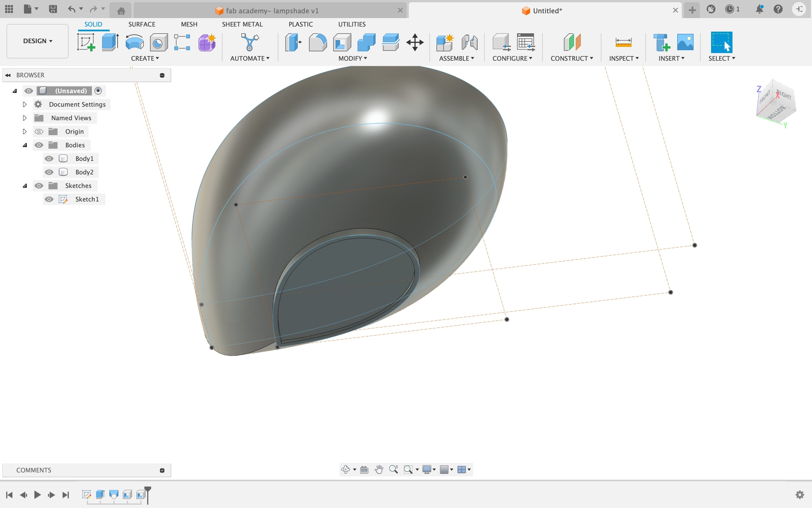812x508 pixels.
Task: Select the Measure tool
Action: pyautogui.click(x=623, y=42)
